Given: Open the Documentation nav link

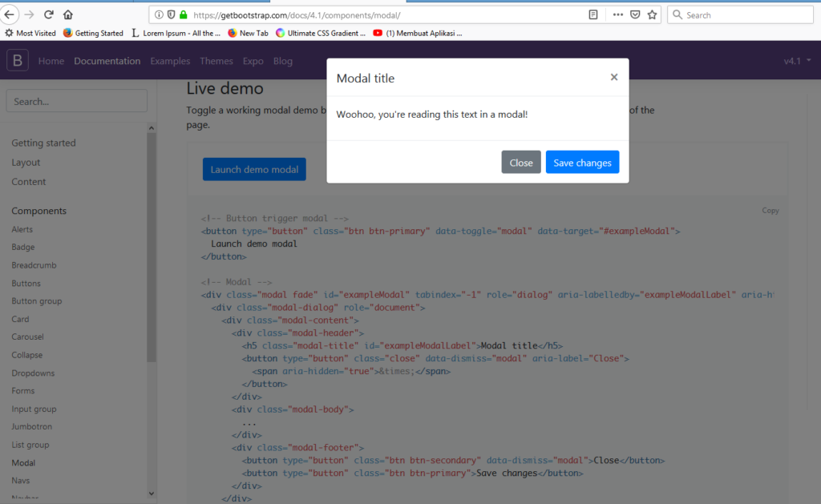Looking at the screenshot, I should (x=107, y=61).
